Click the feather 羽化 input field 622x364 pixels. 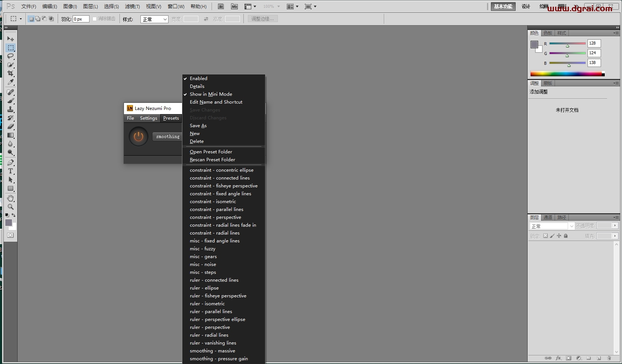click(81, 19)
